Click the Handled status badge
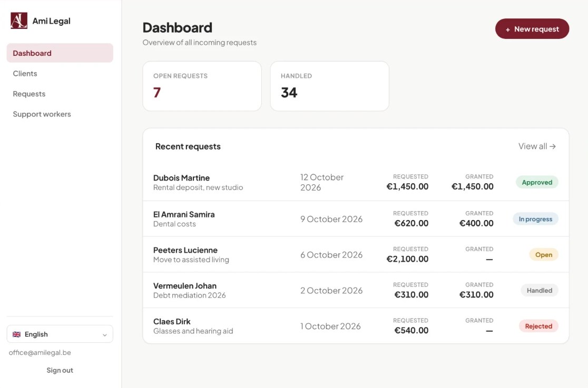Screen dimensions: 588x388 540,290
